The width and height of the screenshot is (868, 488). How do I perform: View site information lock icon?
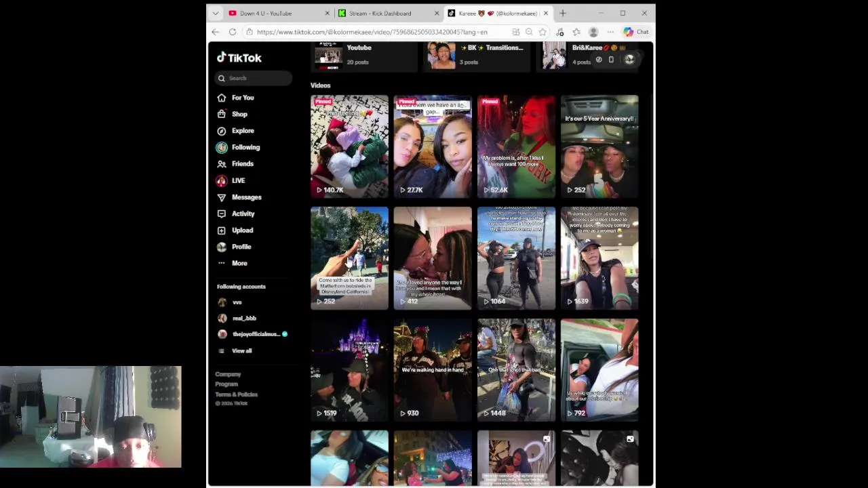click(x=250, y=32)
